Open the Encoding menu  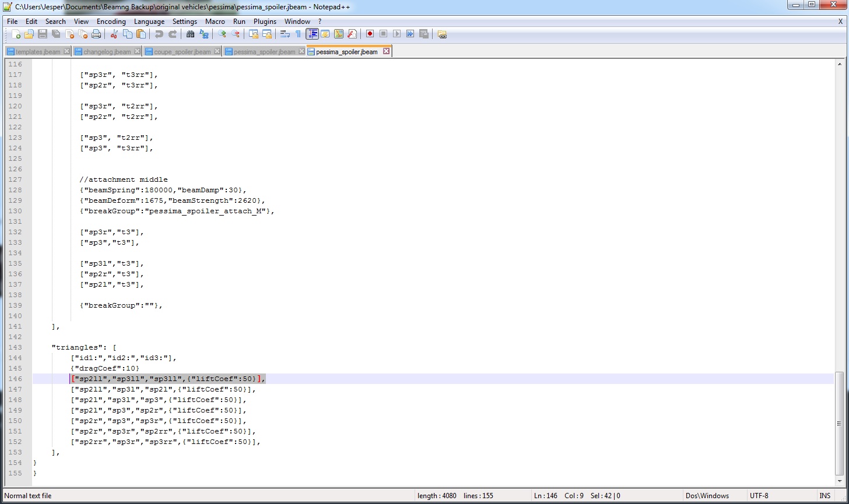111,22
